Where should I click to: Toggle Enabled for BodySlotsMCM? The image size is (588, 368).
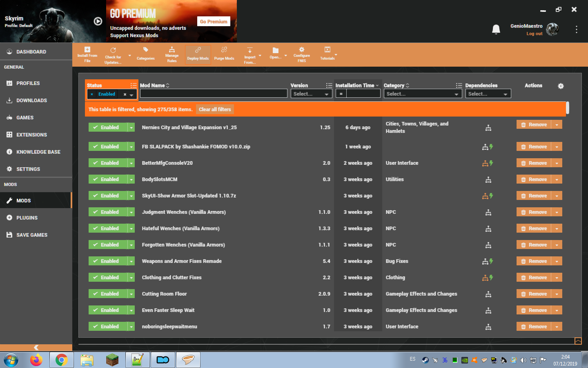click(108, 180)
